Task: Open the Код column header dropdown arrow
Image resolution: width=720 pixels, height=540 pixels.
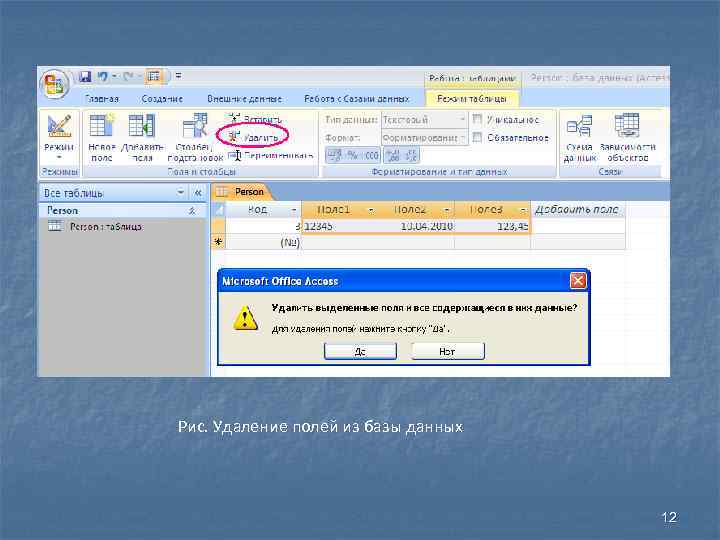Action: pyautogui.click(x=294, y=210)
